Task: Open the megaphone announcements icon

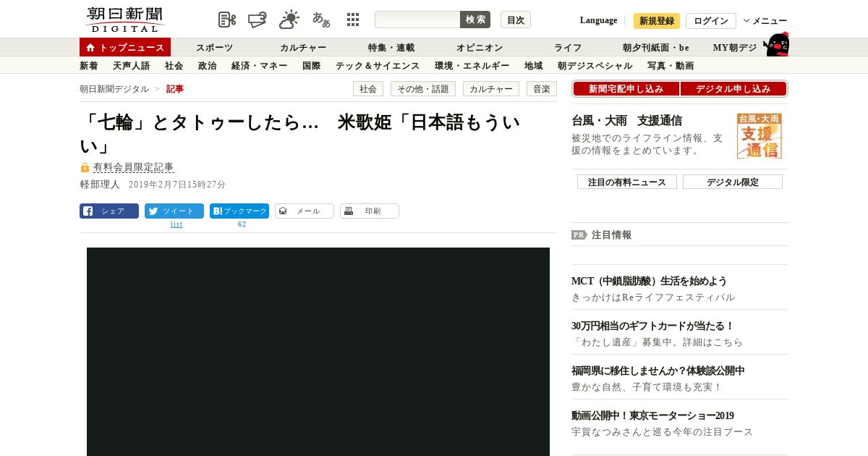Action: pos(257,20)
